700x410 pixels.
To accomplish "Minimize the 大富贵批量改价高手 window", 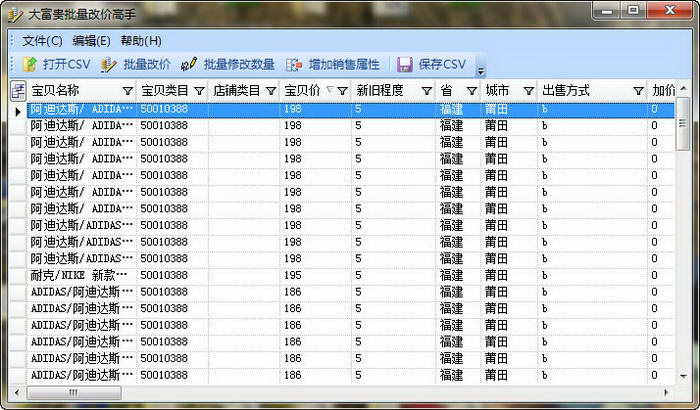I will 607,10.
